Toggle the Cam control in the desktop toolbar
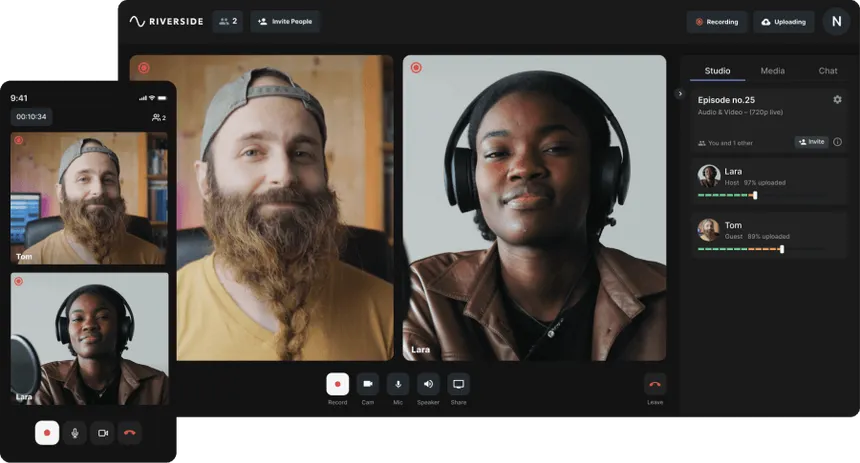The width and height of the screenshot is (860, 463). (367, 384)
